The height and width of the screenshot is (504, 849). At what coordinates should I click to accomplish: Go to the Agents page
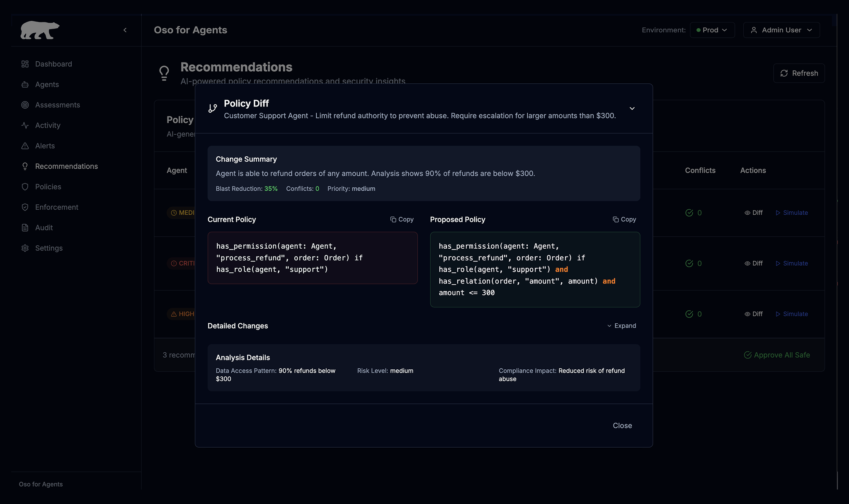47,85
